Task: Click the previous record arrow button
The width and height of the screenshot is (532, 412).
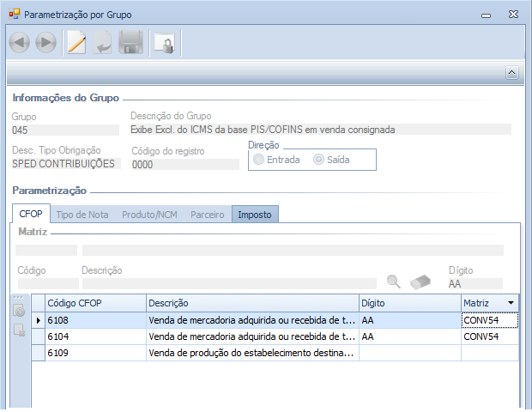Action: click(20, 43)
